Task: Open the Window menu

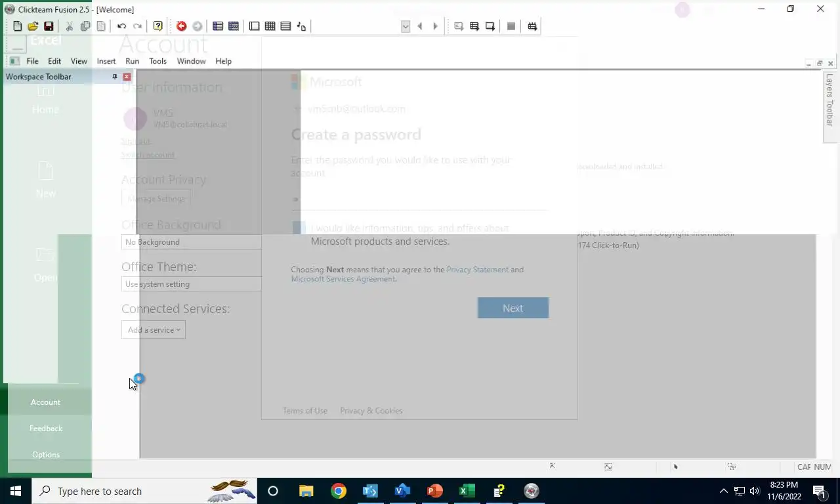Action: (192, 61)
